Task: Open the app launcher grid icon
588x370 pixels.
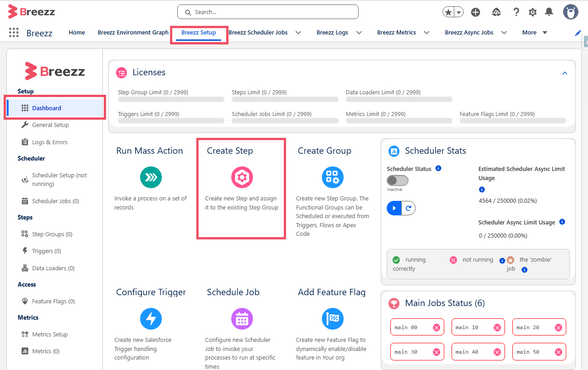Action: click(x=14, y=33)
